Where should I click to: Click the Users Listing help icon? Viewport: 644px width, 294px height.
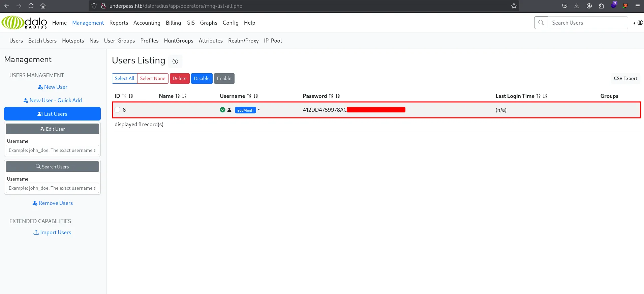pos(175,61)
